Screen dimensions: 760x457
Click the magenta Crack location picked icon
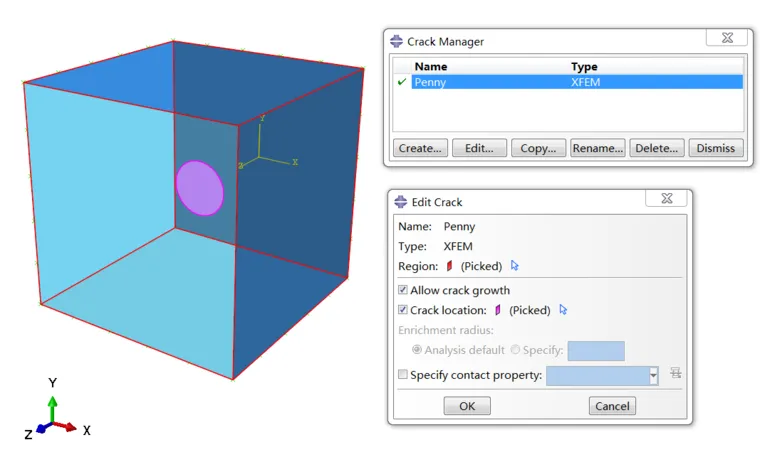498,310
